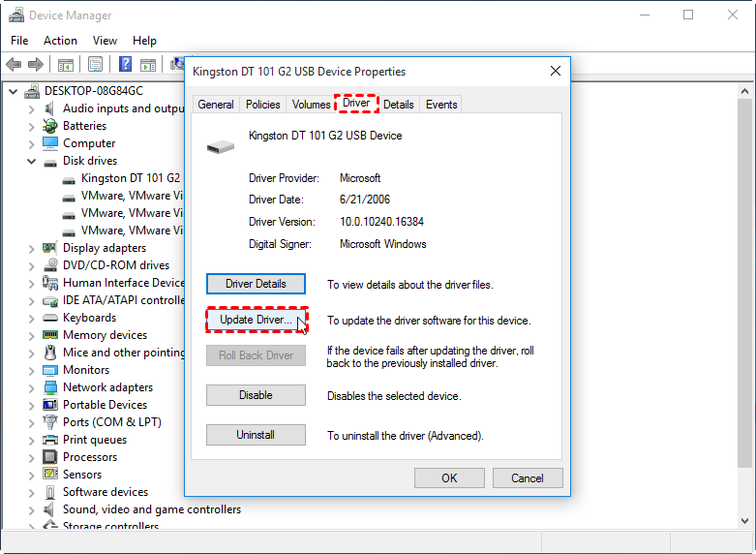Click the Display adapters category icon

(50, 248)
